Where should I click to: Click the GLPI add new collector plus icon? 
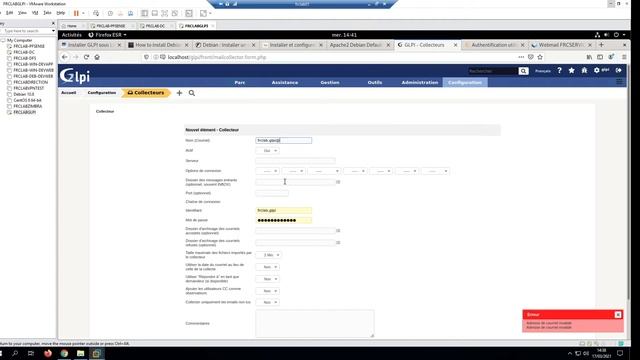click(x=179, y=93)
